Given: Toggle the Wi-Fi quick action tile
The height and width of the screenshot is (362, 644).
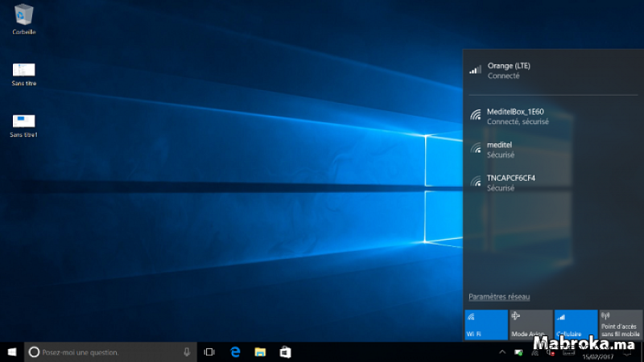Looking at the screenshot, I should [486, 325].
